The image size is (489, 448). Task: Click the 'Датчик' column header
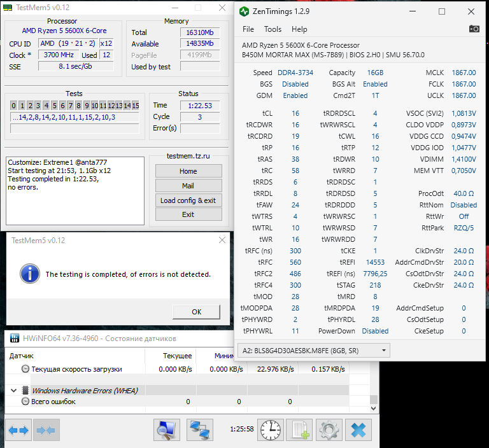coord(75,356)
